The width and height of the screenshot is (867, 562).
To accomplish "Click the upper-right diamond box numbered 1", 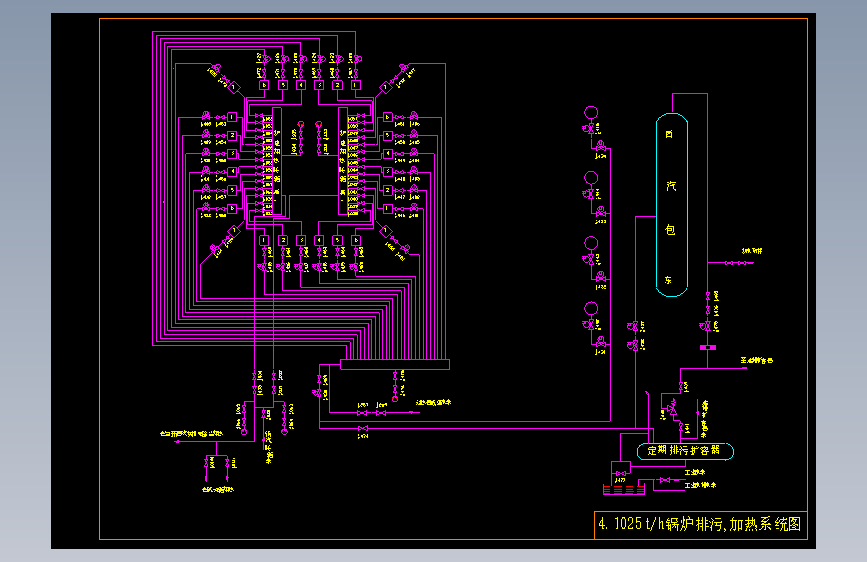I will 385,87.
